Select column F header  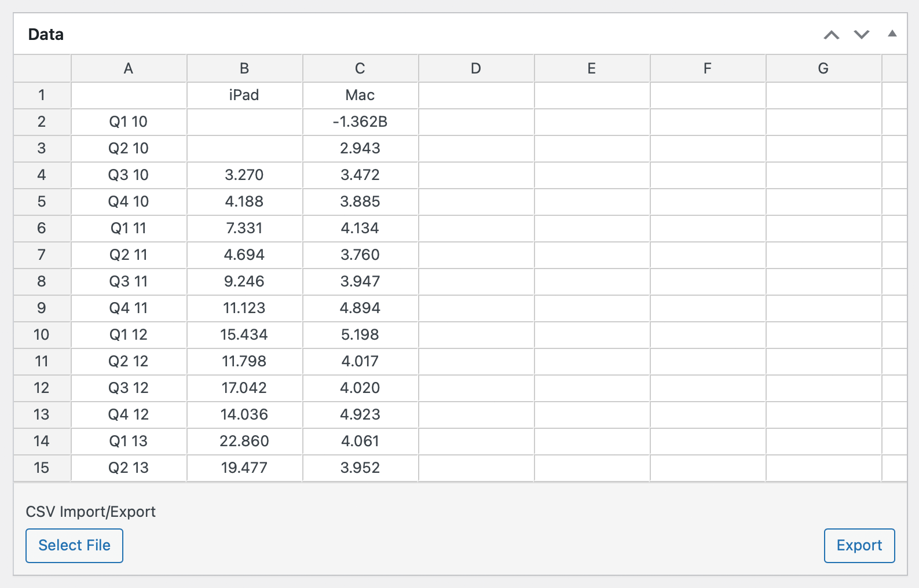coord(708,68)
